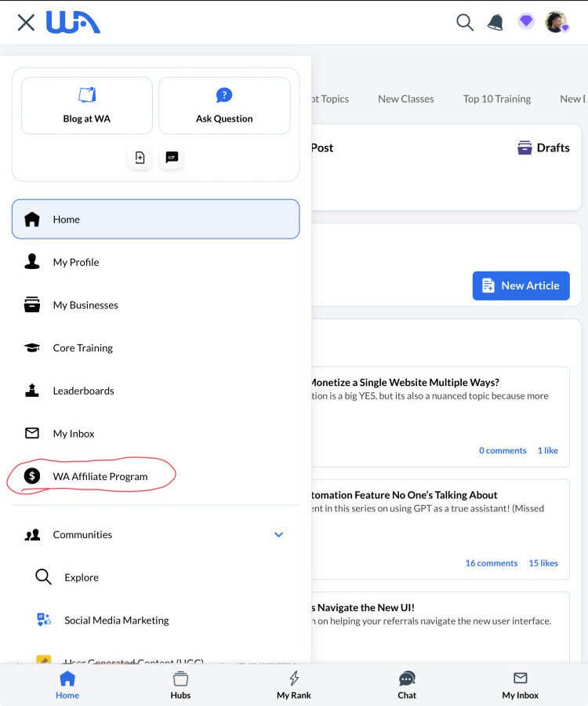Screen dimensions: 588x706
Task: Open notifications via the bell icon
Action: point(495,22)
